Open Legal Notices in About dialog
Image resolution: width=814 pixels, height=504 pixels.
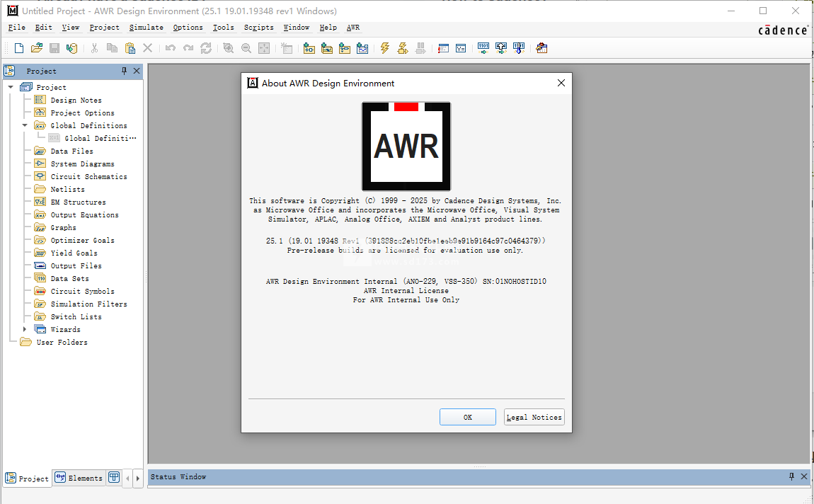534,417
